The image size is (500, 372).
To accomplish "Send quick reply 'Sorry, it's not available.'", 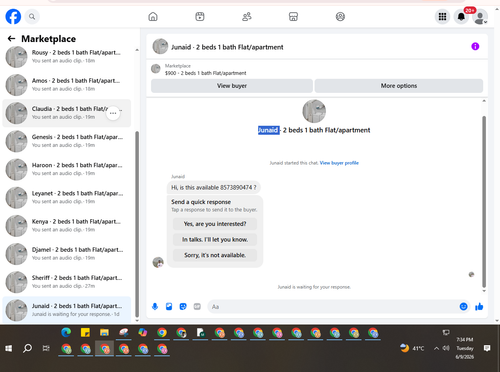I will coord(215,255).
